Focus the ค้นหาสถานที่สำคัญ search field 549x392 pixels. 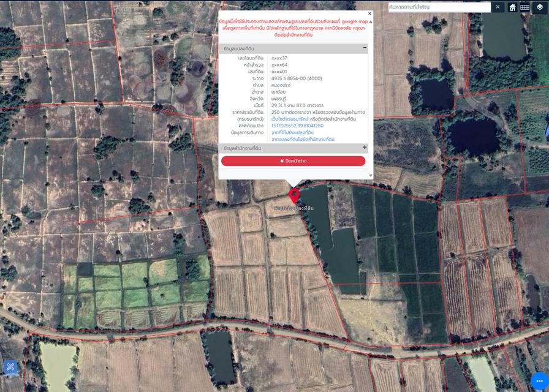[x=439, y=7]
